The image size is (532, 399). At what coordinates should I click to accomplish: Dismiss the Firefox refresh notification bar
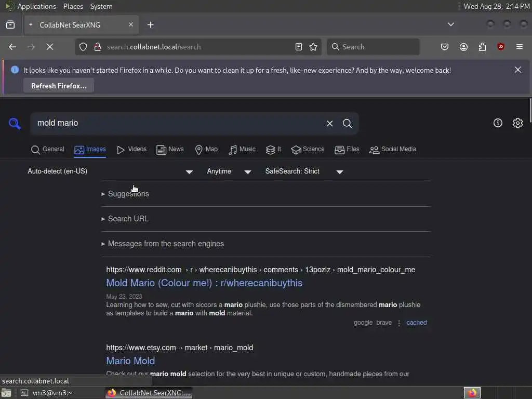click(x=518, y=70)
